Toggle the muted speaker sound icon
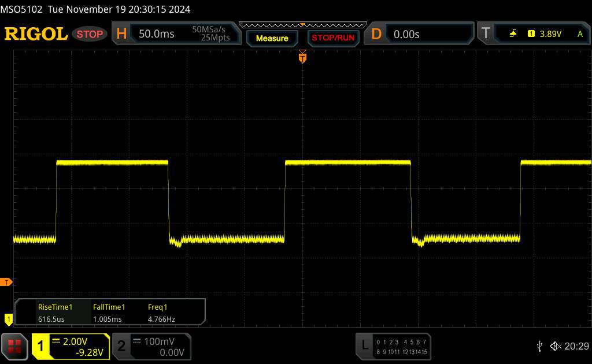 pos(555,346)
